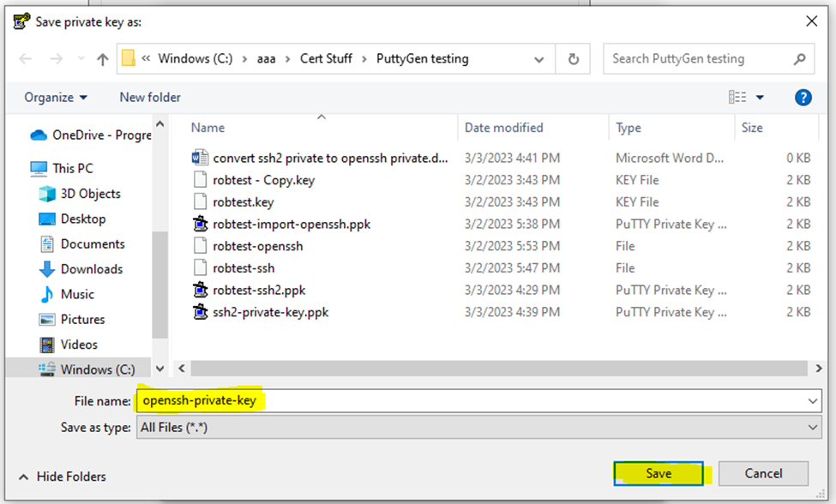Collapse the pane with Hide Folders
This screenshot has height=504, width=836.
point(62,477)
